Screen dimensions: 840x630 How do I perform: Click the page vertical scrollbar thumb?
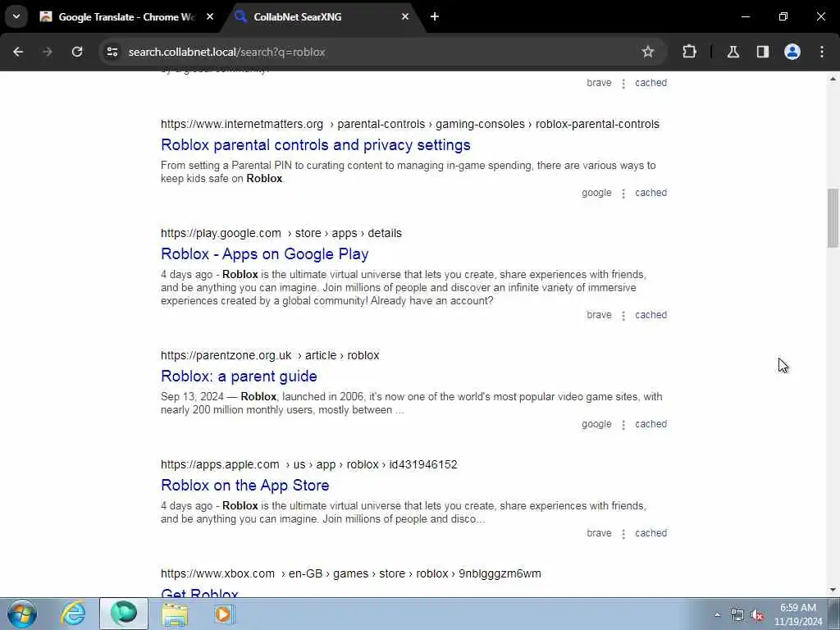(833, 218)
